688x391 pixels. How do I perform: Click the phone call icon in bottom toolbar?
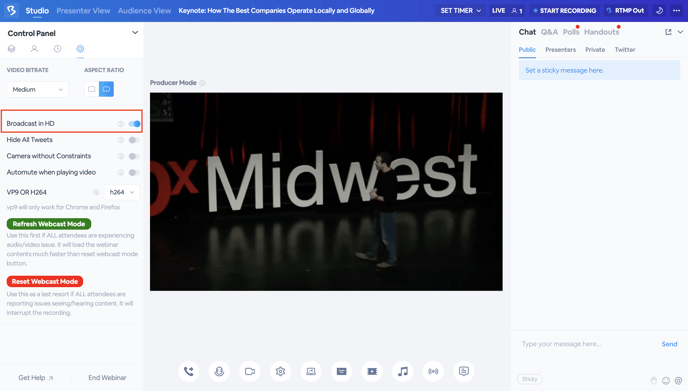(x=189, y=371)
